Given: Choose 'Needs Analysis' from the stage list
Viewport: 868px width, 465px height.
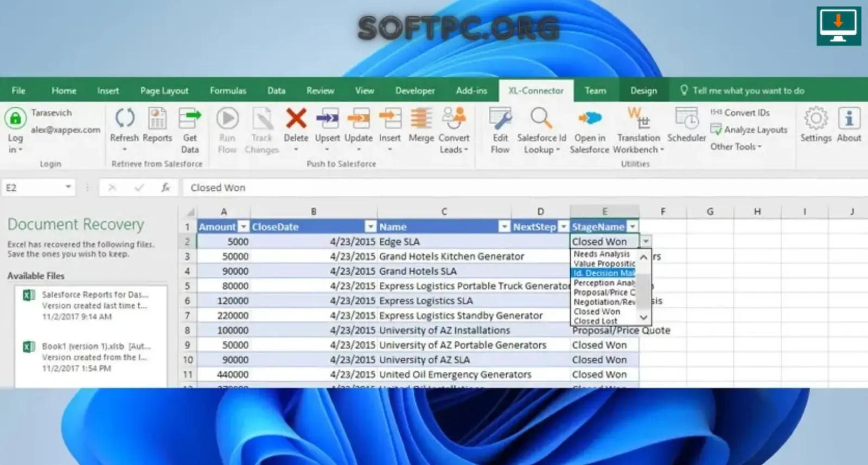Looking at the screenshot, I should [602, 254].
